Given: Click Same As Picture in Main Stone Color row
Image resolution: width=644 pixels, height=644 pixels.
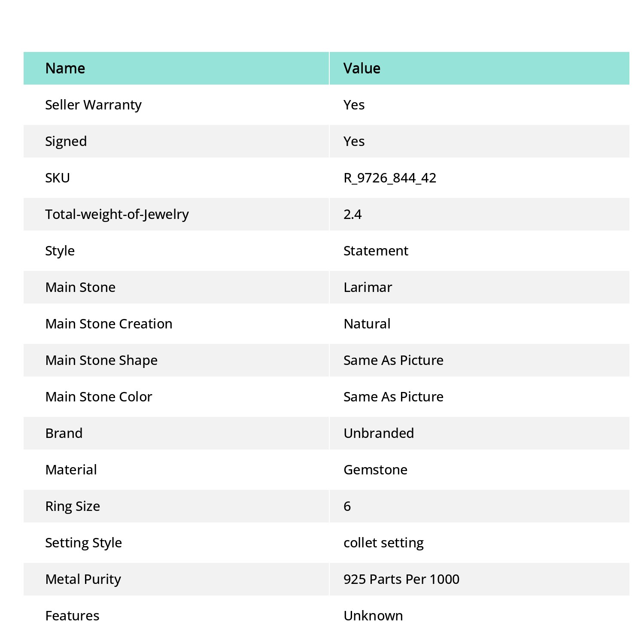Looking at the screenshot, I should [x=393, y=397].
